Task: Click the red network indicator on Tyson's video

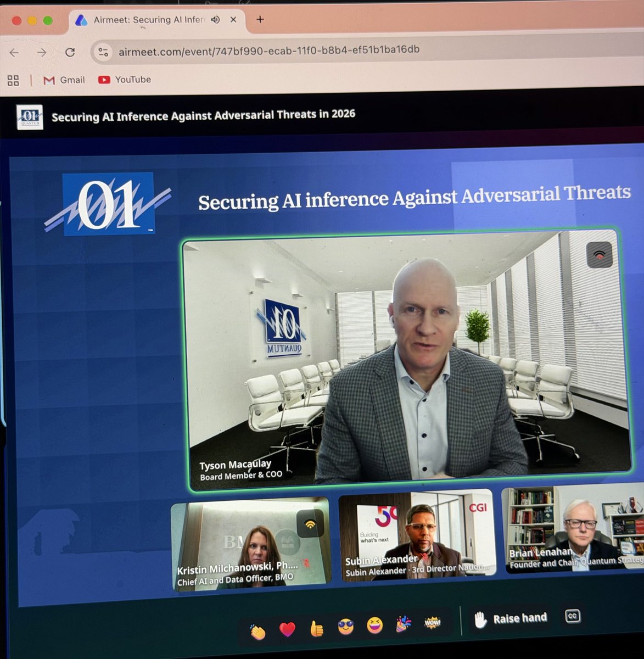Action: (x=599, y=255)
